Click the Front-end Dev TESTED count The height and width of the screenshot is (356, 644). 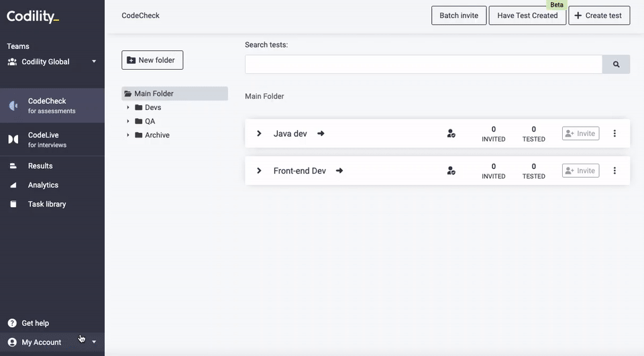(x=533, y=171)
